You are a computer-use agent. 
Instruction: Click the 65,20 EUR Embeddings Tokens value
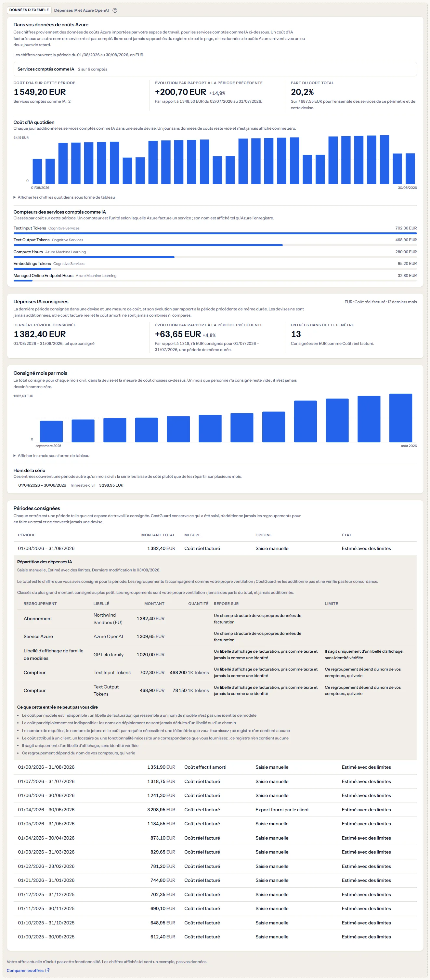407,263
